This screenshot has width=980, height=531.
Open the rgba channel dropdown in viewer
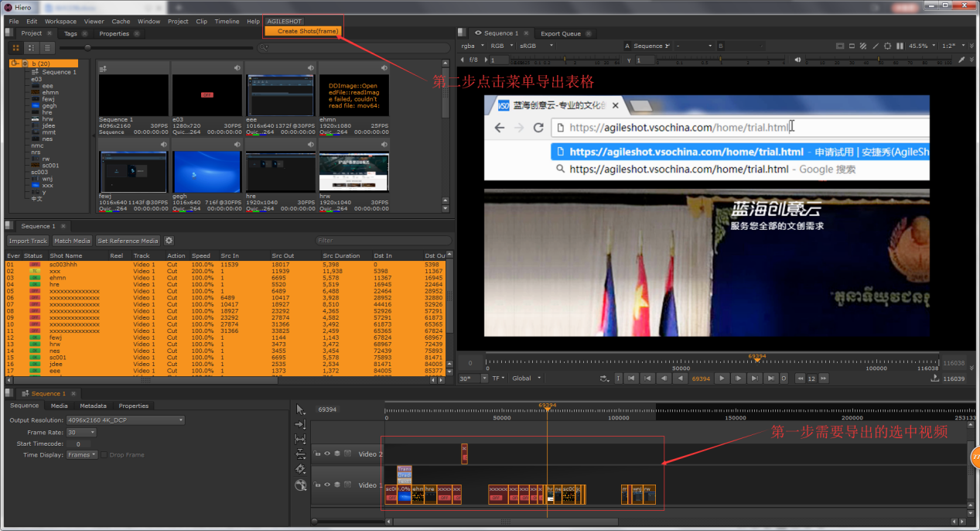click(473, 46)
